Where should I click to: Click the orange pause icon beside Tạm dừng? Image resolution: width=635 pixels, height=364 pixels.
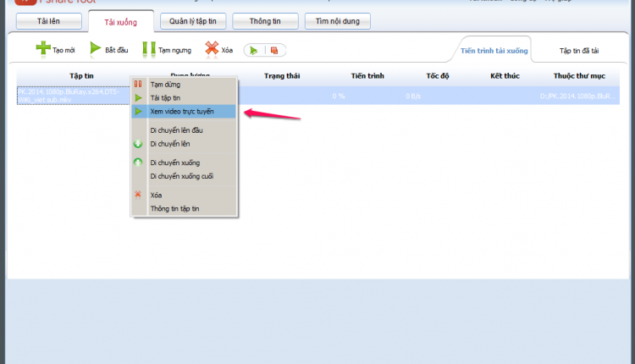138,84
